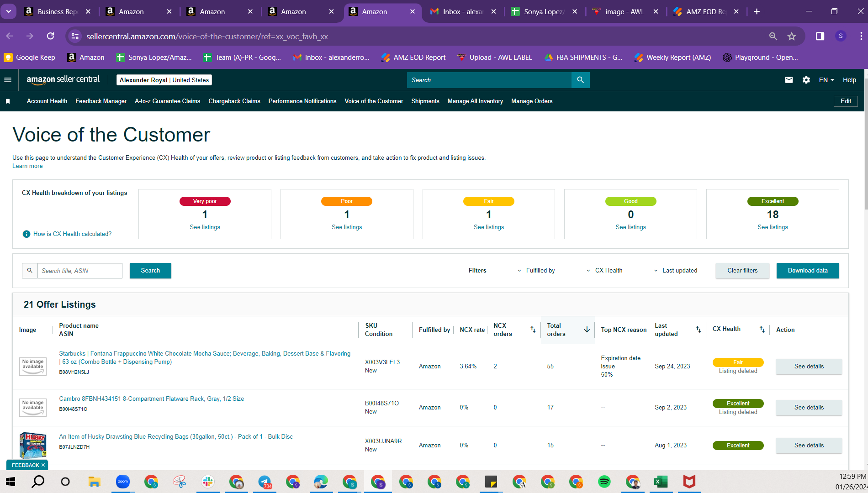The width and height of the screenshot is (868, 493).
Task: Open the browser zoom magnifier icon
Action: click(x=773, y=36)
